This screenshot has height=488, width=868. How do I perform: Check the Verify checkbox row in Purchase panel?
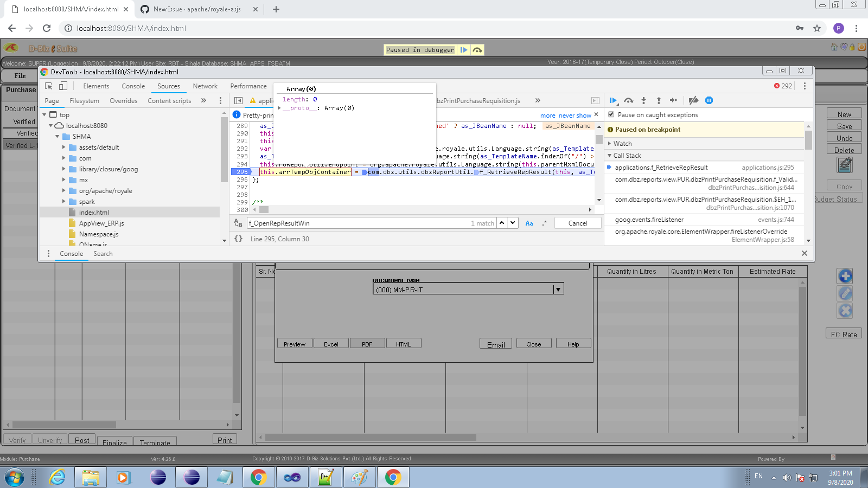pyautogui.click(x=24, y=121)
